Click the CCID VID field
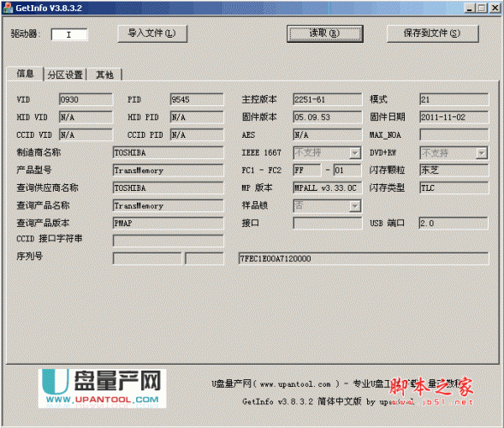This screenshot has width=504, height=428. click(x=86, y=135)
